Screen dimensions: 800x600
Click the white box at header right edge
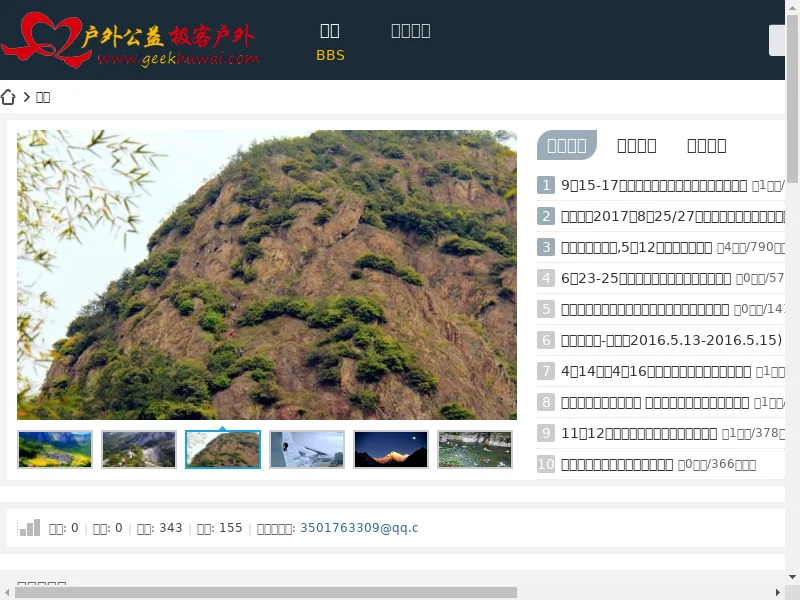(777, 40)
